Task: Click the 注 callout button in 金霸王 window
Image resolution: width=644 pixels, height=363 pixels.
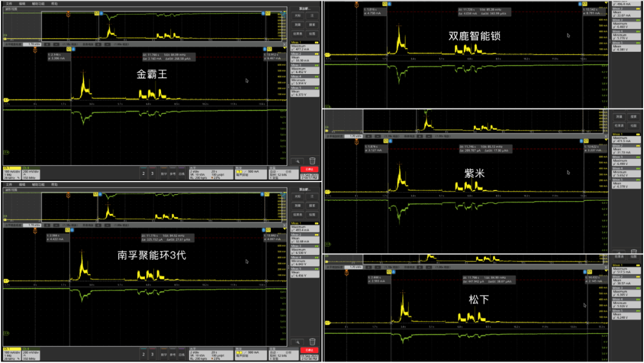Action: click(312, 16)
